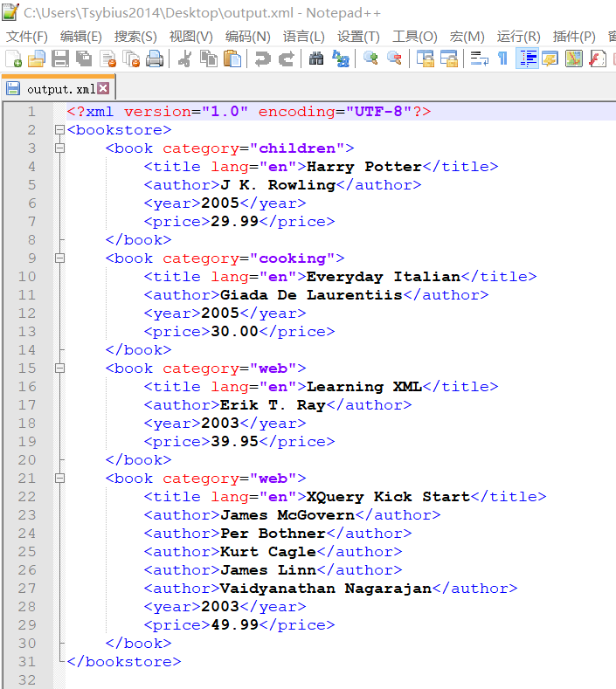Viewport: 616px width, 689px height.
Task: Close the output.xml tab with its red X
Action: click(x=103, y=88)
